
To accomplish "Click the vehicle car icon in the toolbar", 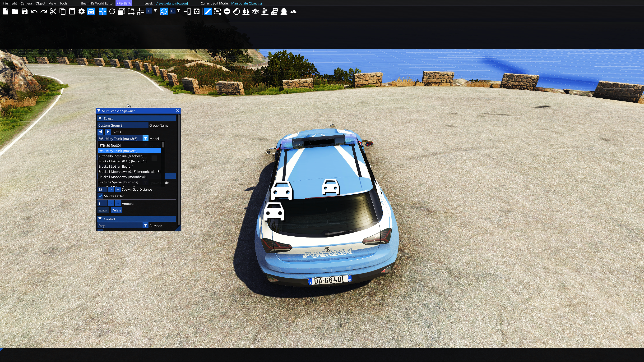I will [91, 11].
